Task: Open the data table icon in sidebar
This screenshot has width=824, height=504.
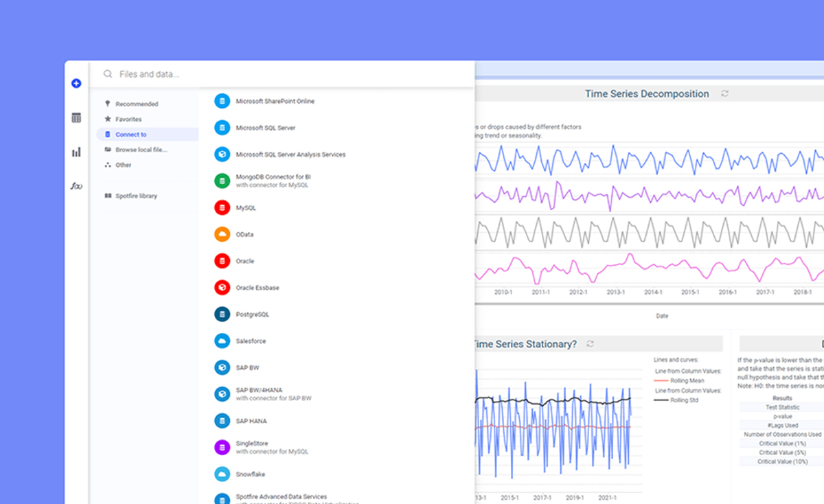Action: point(76,118)
